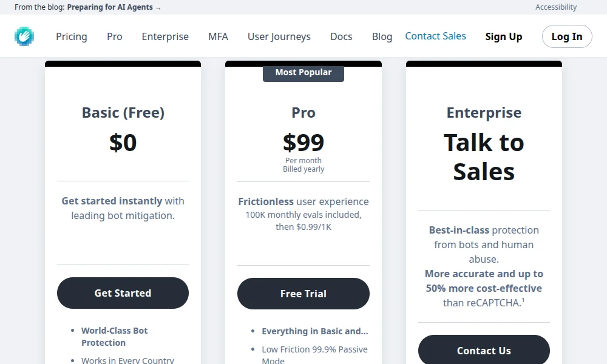Open the Pricing nav menu item
The image size is (607, 364).
(x=72, y=36)
